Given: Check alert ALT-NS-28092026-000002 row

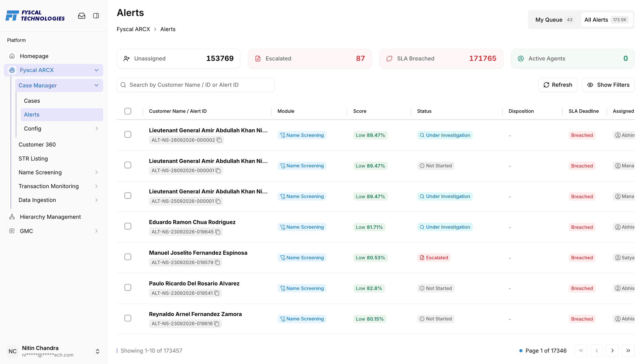Looking at the screenshot, I should pyautogui.click(x=128, y=135).
